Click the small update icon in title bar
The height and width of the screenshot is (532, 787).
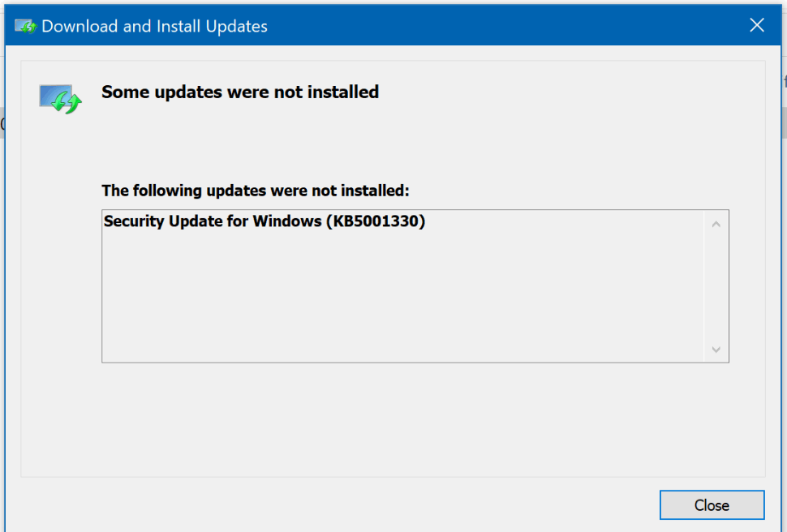26,26
